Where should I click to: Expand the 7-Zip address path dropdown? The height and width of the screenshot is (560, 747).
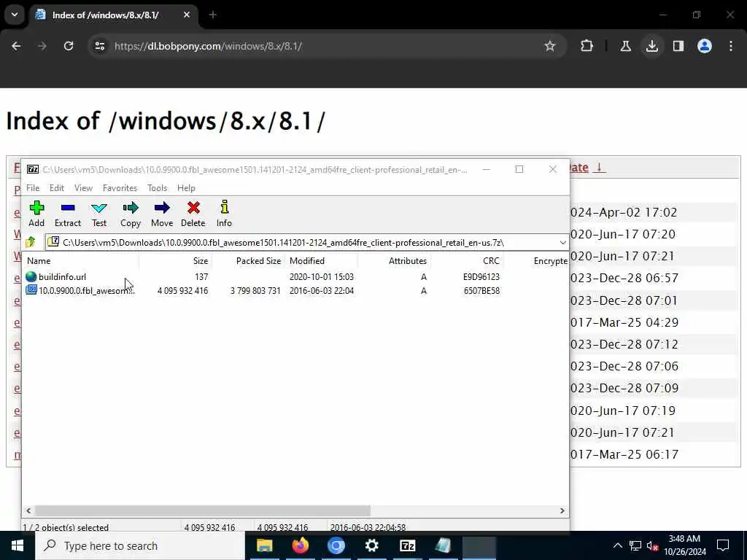pyautogui.click(x=562, y=243)
